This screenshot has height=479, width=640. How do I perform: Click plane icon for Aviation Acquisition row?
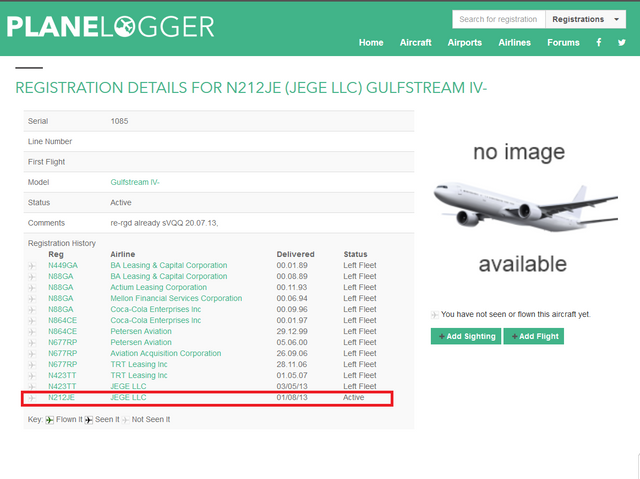[x=32, y=354]
